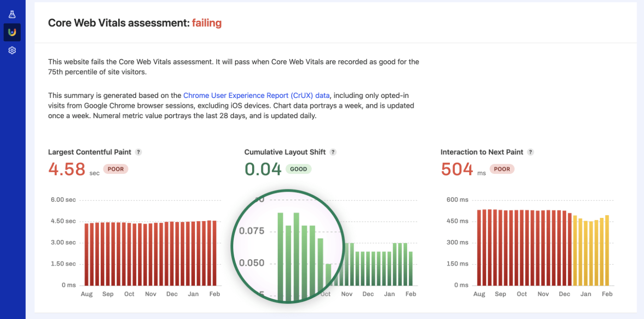Open the Cumulative Layout Shift help tooltip

click(x=333, y=152)
